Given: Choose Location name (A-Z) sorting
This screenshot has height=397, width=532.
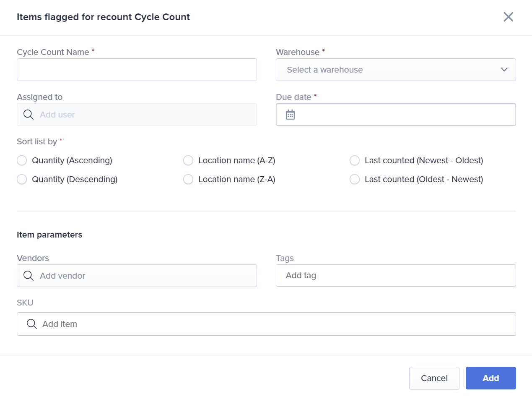Looking at the screenshot, I should coord(188,160).
